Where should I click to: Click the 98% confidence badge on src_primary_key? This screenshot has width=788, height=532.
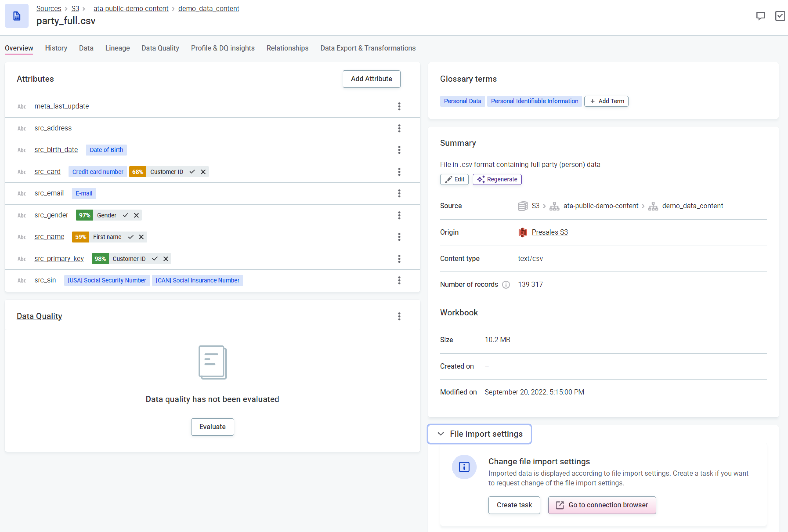point(100,259)
